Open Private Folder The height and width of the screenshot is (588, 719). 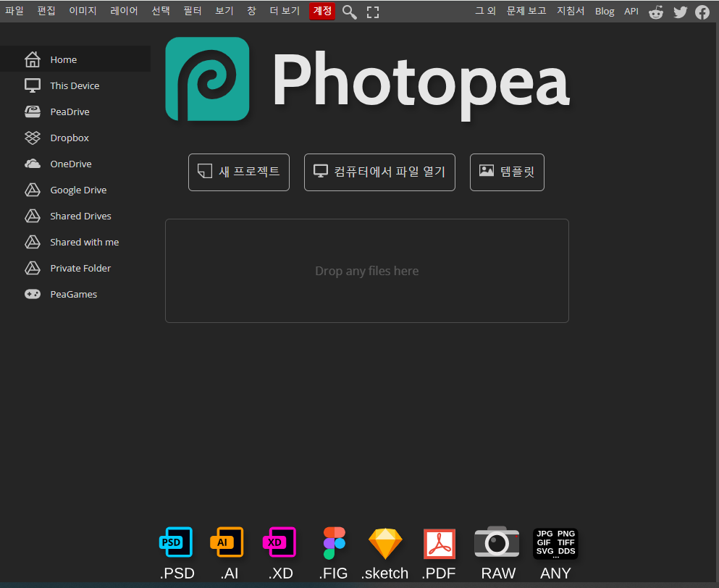[x=75, y=269]
